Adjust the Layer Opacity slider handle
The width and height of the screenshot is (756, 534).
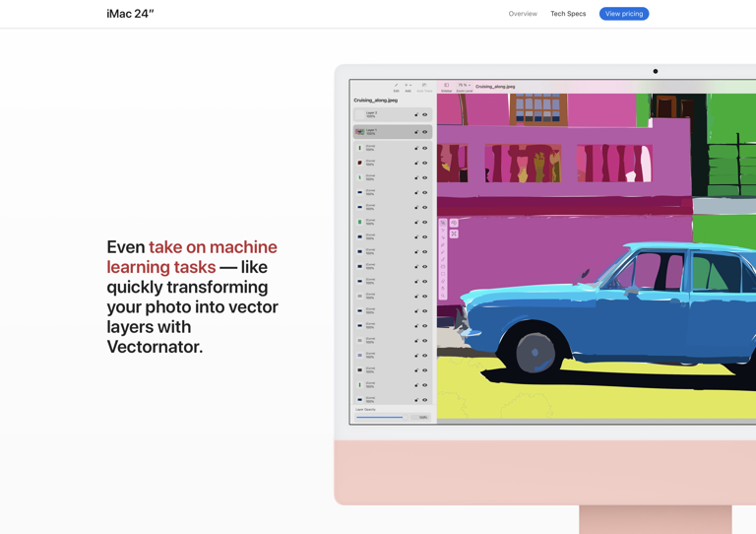pyautogui.click(x=405, y=418)
